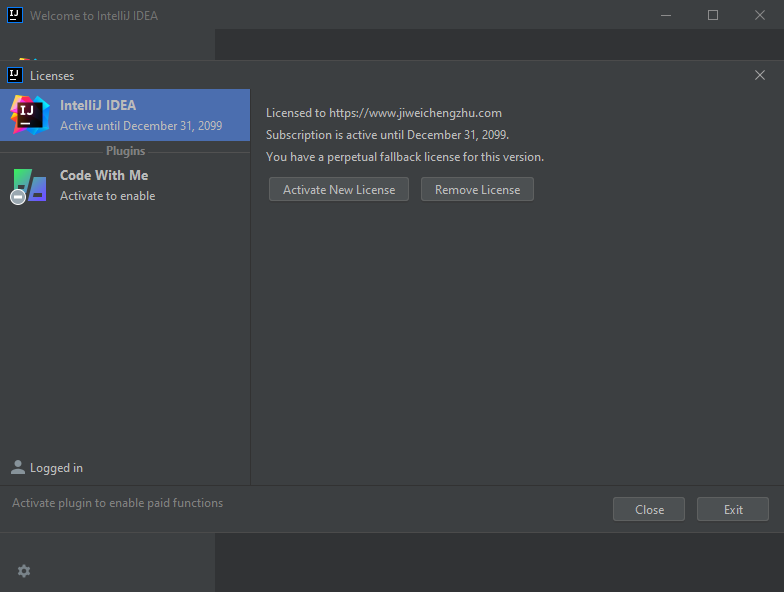Click the Licenses dialog title text
Image resolution: width=784 pixels, height=592 pixels.
point(52,76)
